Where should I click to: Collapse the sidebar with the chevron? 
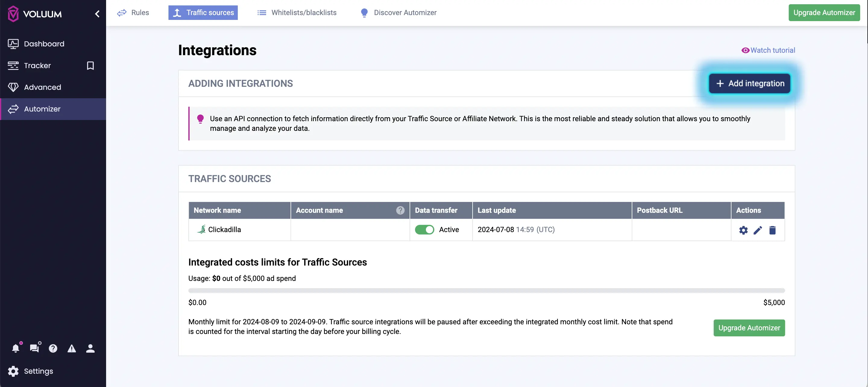pyautogui.click(x=97, y=14)
